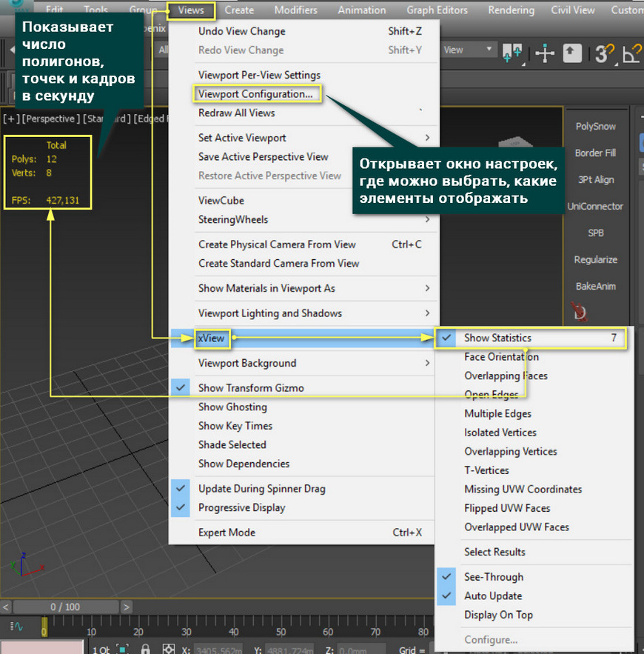Image resolution: width=644 pixels, height=654 pixels.
Task: Click the keyboard shortcut override upload-arrow icon
Action: [x=572, y=53]
